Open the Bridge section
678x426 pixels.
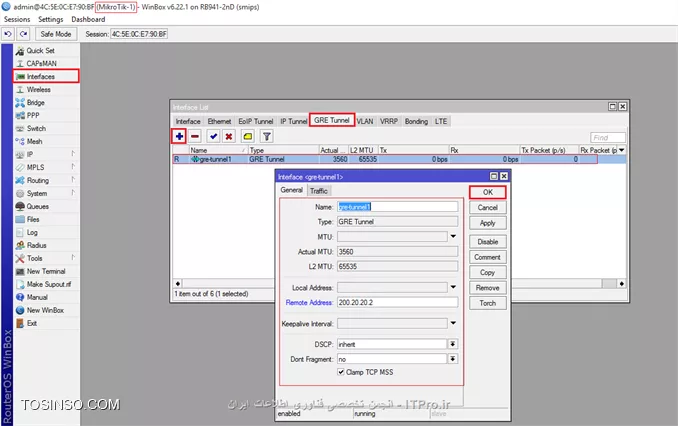point(35,102)
